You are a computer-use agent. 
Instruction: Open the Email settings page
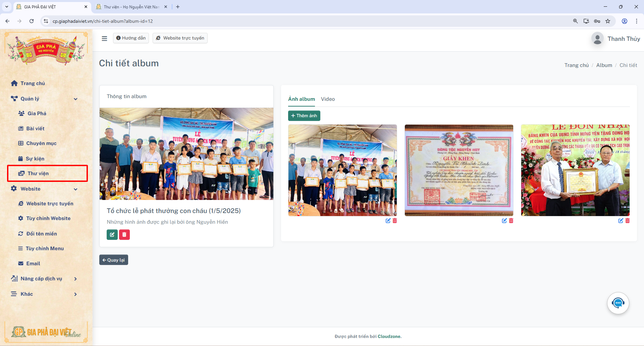(x=33, y=263)
